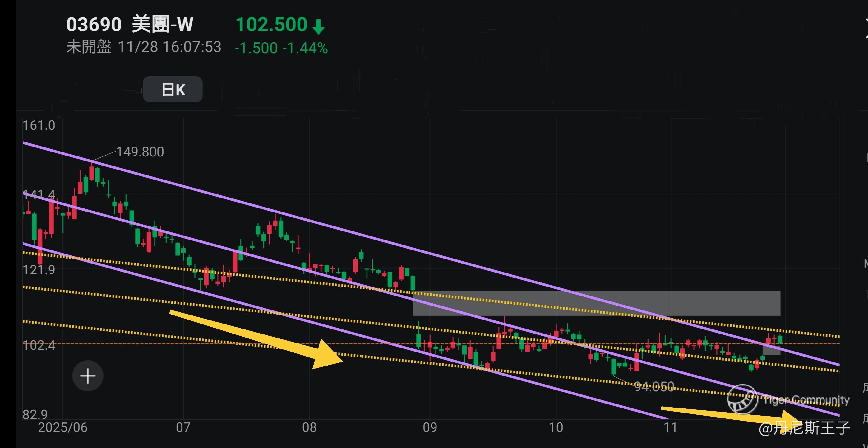868x448 pixels.
Task: Click the Tiger Community logo icon
Action: pos(742,399)
